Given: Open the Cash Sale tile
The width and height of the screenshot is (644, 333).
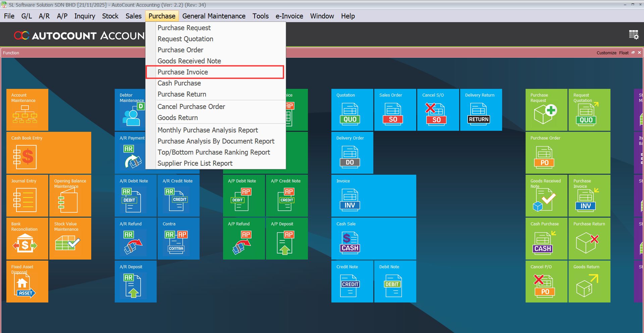Looking at the screenshot, I should pyautogui.click(x=373, y=238).
